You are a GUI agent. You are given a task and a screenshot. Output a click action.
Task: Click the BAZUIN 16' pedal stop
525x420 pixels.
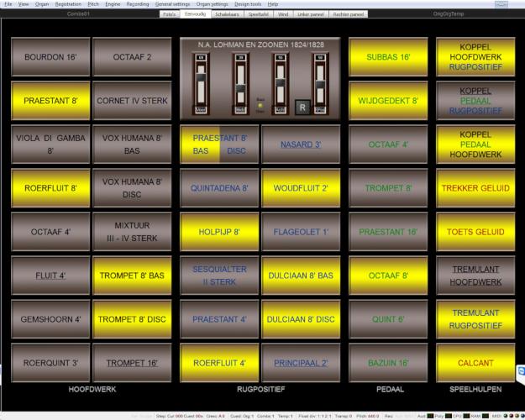pyautogui.click(x=388, y=363)
